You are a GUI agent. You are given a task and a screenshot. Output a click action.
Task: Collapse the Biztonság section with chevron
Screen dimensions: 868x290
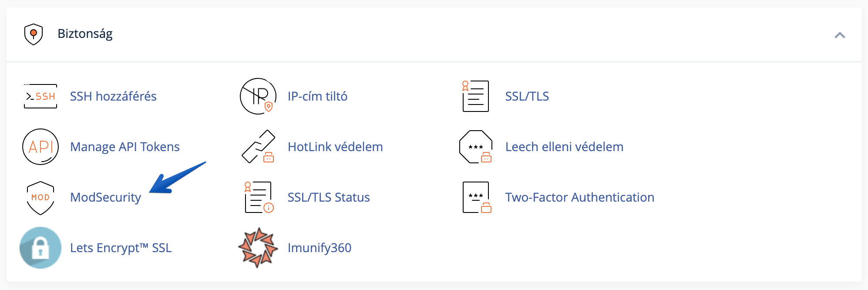(840, 35)
